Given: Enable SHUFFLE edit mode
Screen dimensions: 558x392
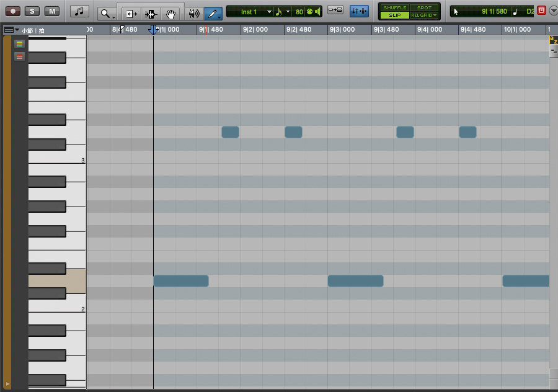Looking at the screenshot, I should pyautogui.click(x=394, y=7).
